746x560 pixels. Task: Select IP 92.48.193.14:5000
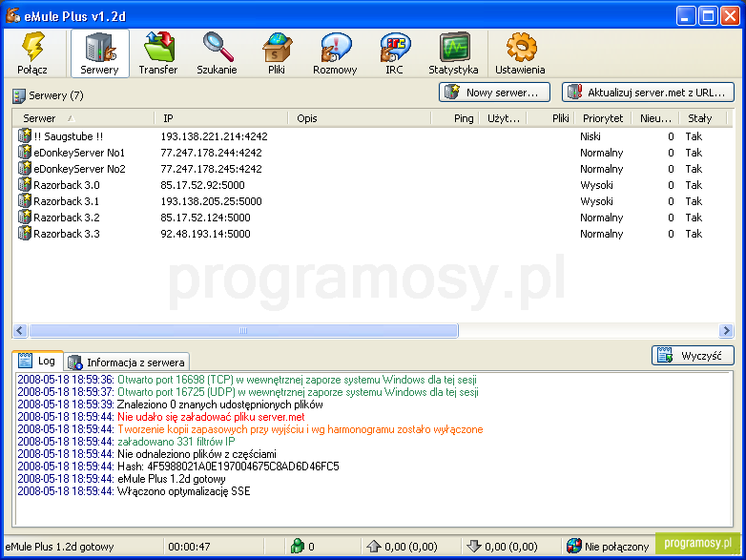[x=205, y=234]
